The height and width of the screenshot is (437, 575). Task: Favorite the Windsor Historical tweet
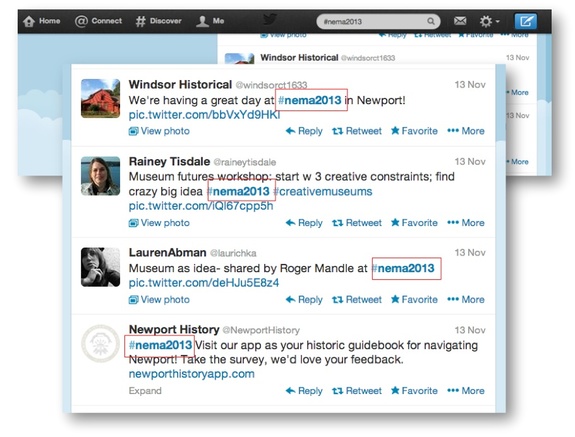414,131
